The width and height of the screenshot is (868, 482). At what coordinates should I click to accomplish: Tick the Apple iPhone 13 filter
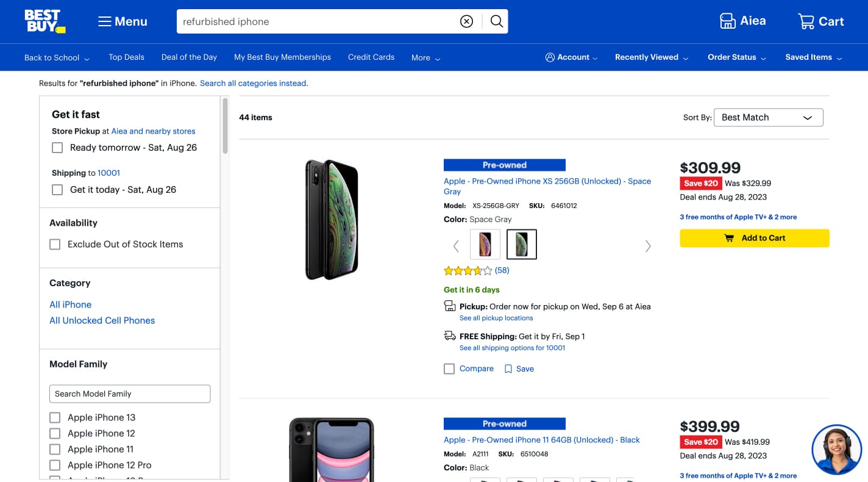click(55, 418)
